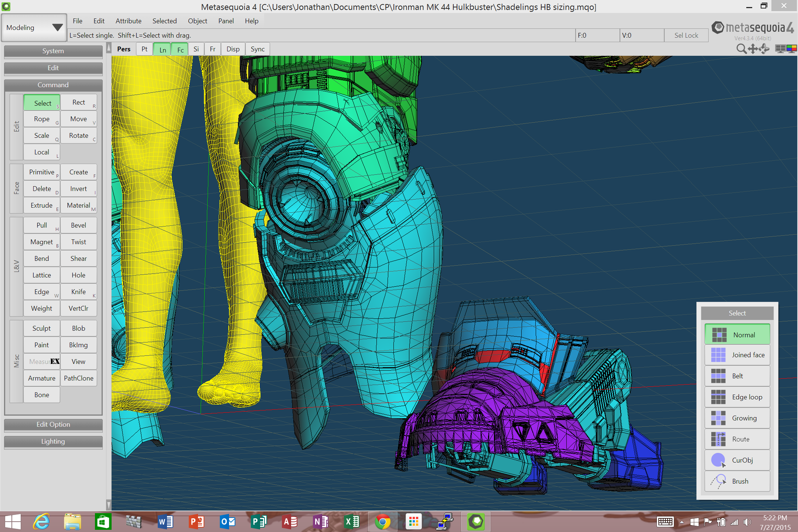Show hidden tray icons arrow
798x532 pixels.
[682, 522]
